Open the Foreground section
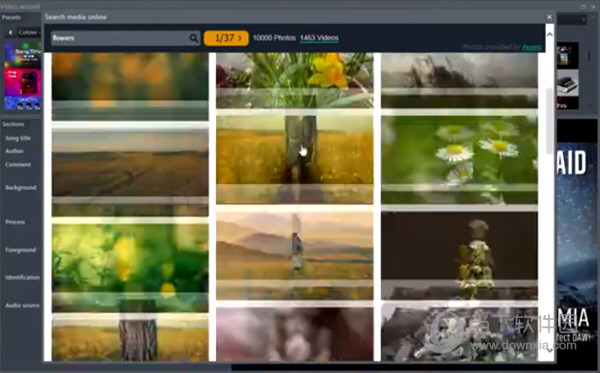This screenshot has height=373, width=600. [x=21, y=250]
